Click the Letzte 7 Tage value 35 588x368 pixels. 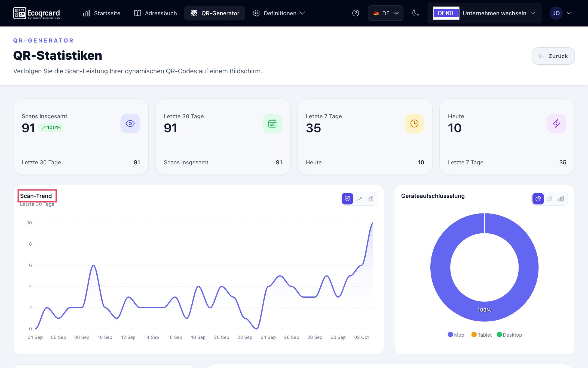(313, 128)
